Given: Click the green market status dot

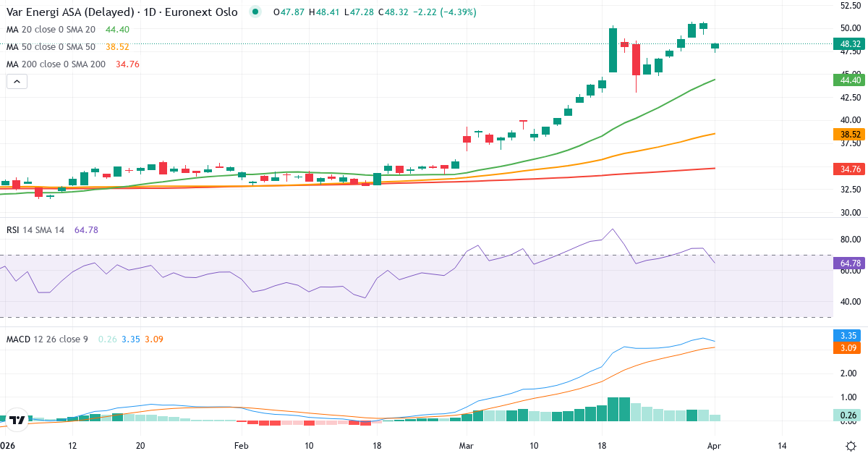Looking at the screenshot, I should [x=255, y=12].
